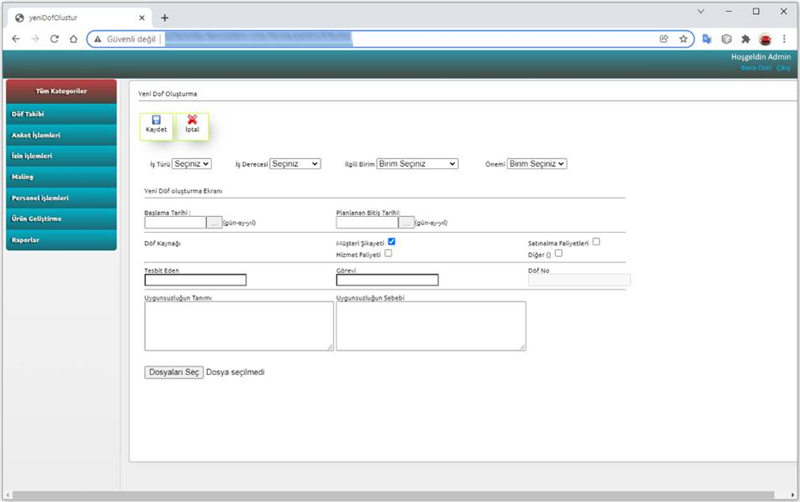Open İzin İşlemleri menu item
800x502 pixels.
(61, 156)
